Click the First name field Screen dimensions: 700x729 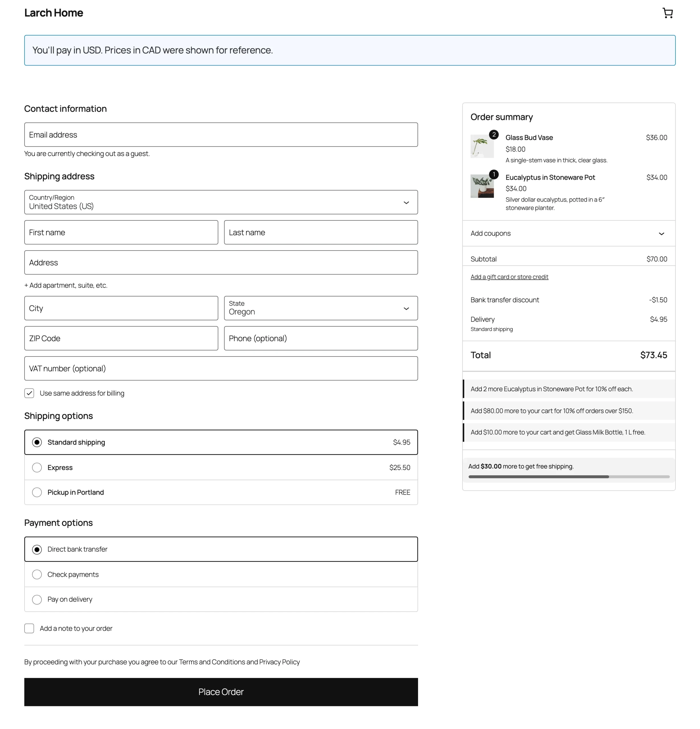pyautogui.click(x=121, y=232)
